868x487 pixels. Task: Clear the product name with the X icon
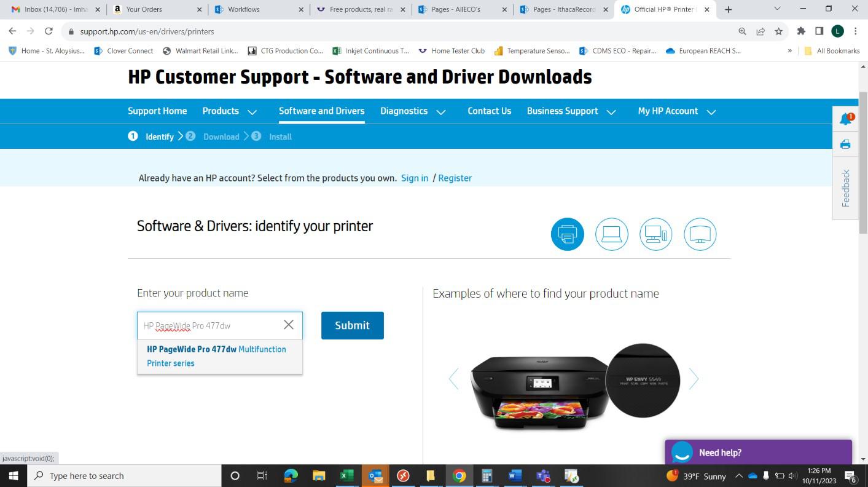pyautogui.click(x=288, y=325)
